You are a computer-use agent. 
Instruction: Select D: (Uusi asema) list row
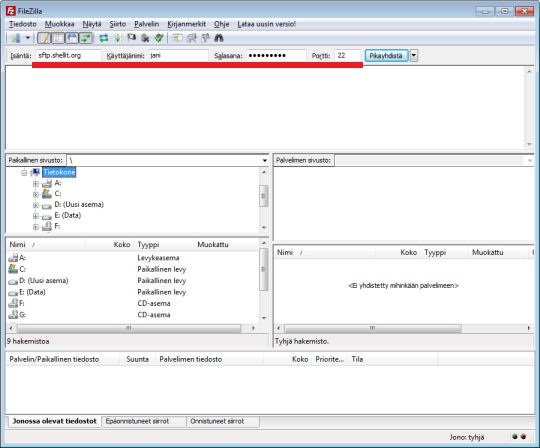click(x=133, y=280)
